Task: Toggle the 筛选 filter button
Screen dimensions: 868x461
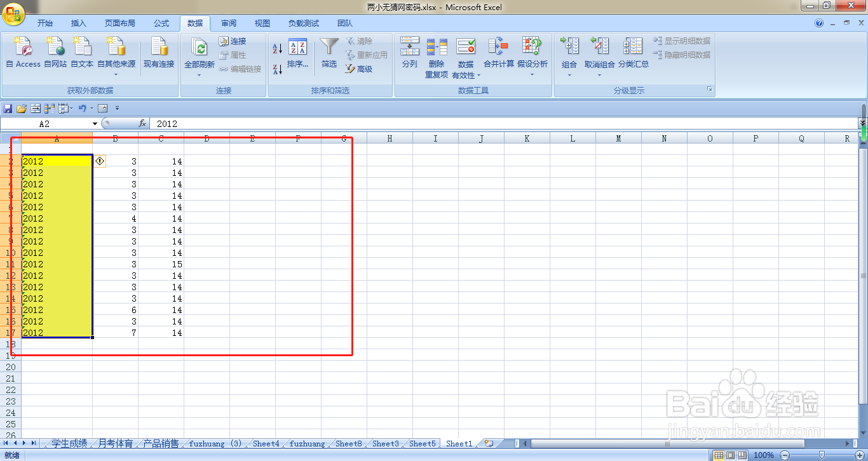Action: click(x=329, y=52)
